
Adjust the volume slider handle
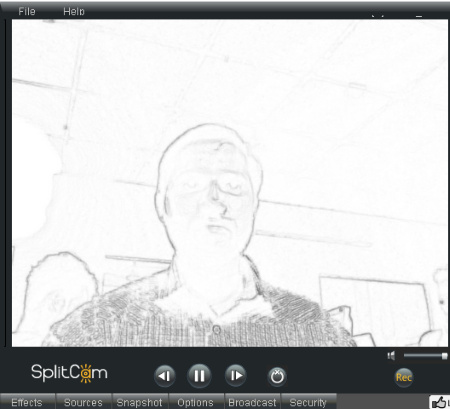444,356
